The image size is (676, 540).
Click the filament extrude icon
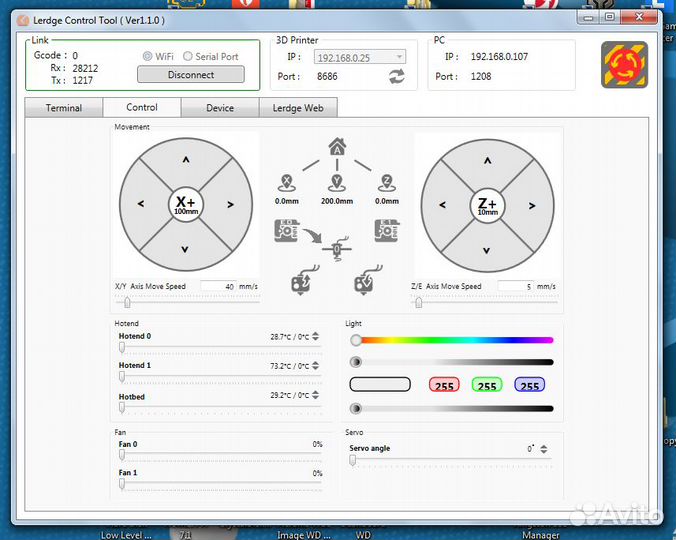click(x=368, y=279)
